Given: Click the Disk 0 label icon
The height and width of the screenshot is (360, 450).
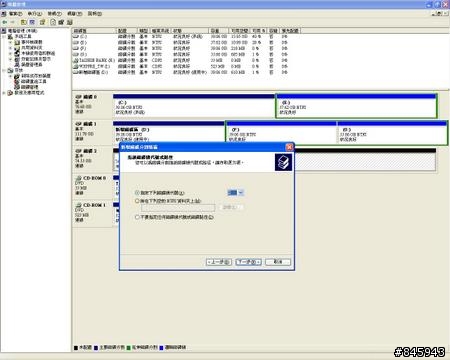Looking at the screenshot, I should pyautogui.click(x=79, y=97).
